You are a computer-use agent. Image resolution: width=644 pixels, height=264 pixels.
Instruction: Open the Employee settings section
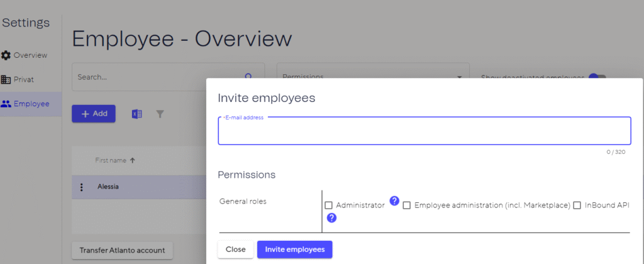[x=31, y=104]
